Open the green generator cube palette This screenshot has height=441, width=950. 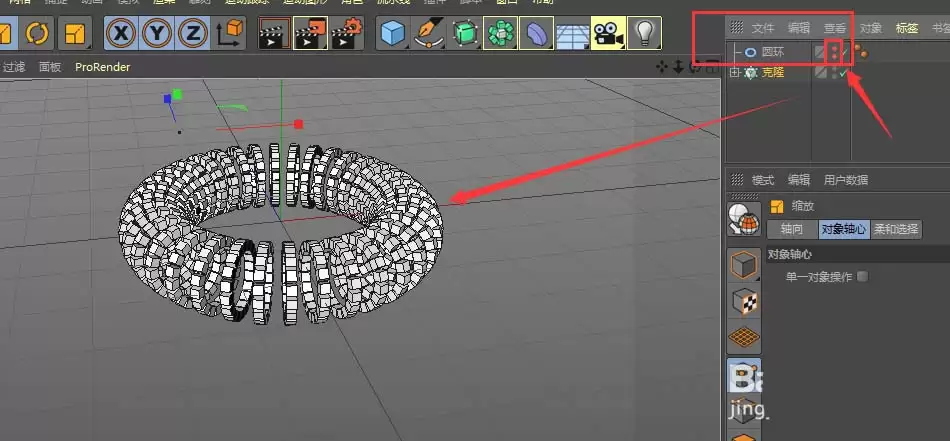[465, 33]
